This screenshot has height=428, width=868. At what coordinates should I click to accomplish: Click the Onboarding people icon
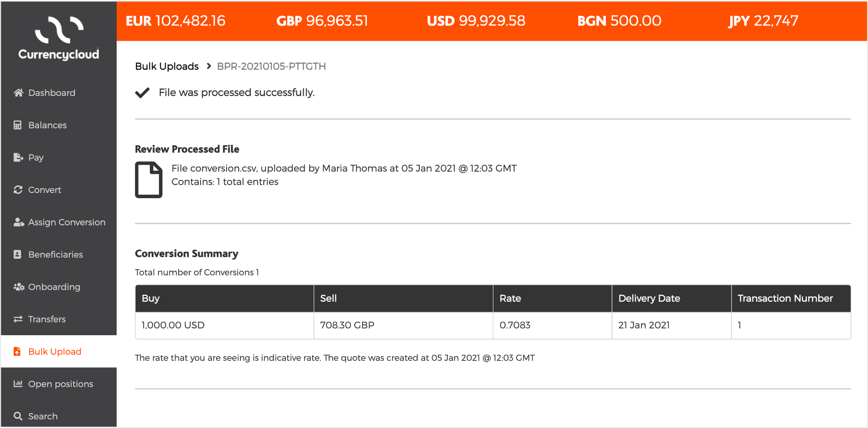(19, 287)
